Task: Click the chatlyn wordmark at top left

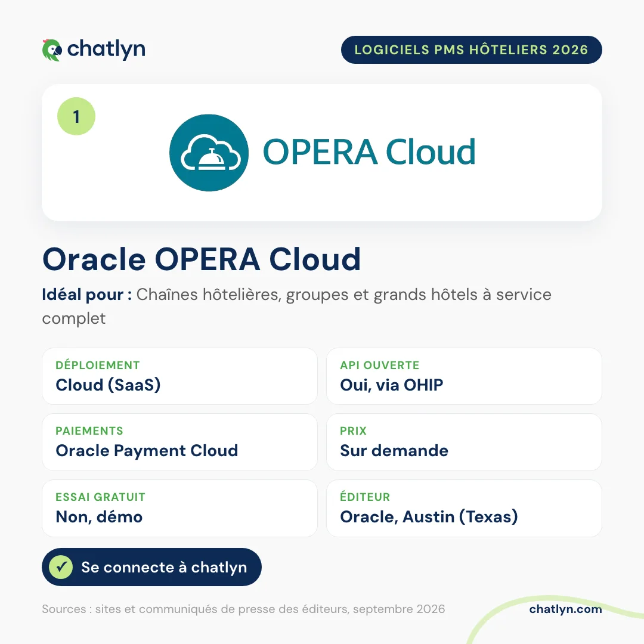Action: coord(106,49)
